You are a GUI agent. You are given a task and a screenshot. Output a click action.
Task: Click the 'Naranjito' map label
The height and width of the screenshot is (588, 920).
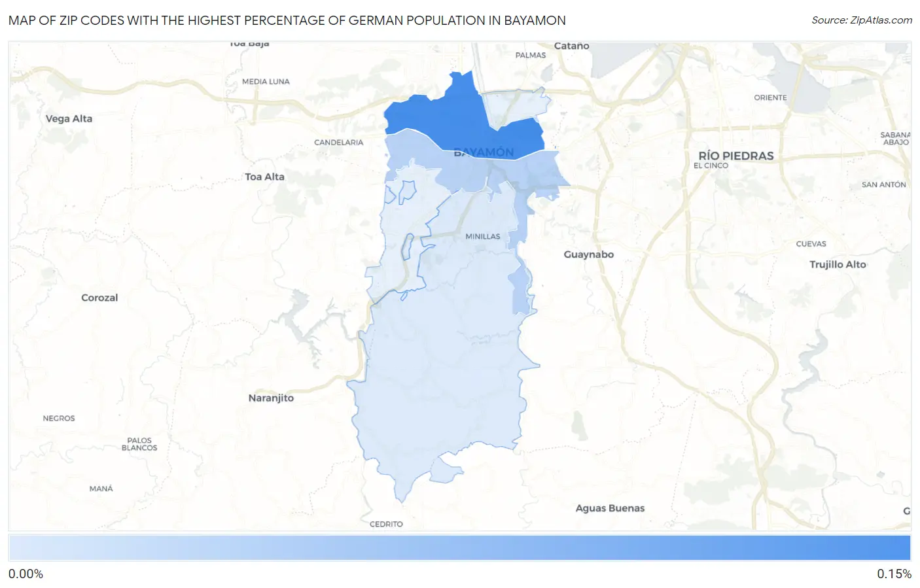point(271,398)
